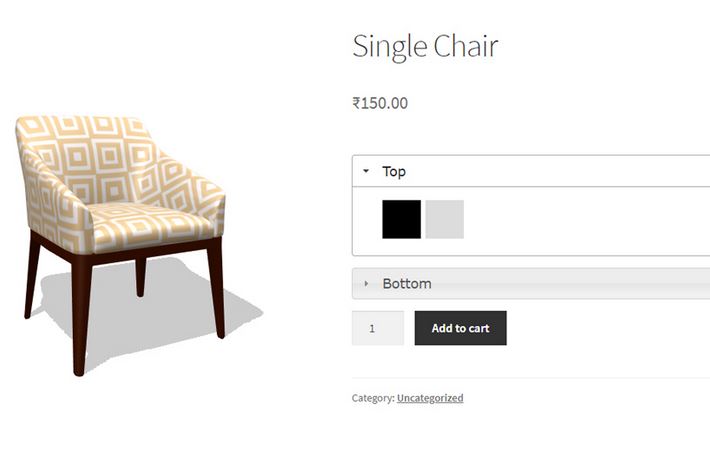The height and width of the screenshot is (457, 710).
Task: Click the Single Chair product title
Action: click(x=425, y=47)
